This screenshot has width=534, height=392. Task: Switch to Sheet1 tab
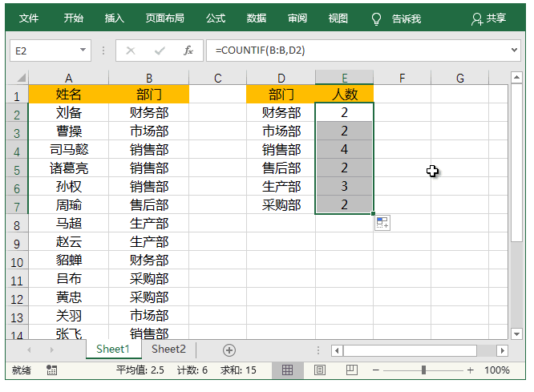click(113, 349)
